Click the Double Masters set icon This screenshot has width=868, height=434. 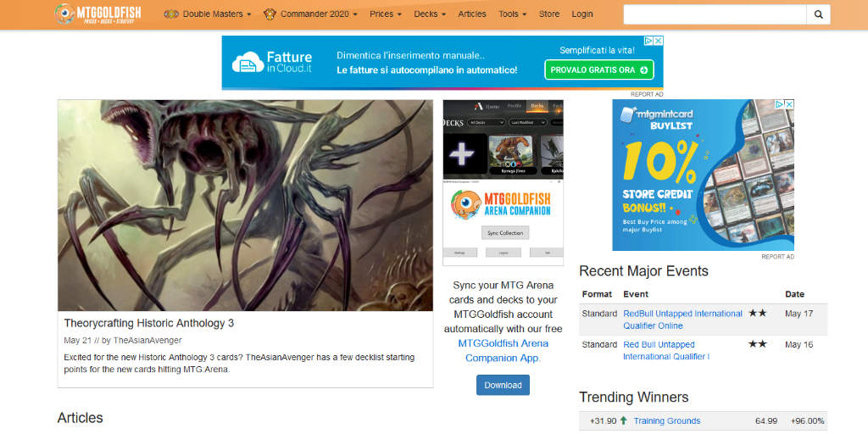click(171, 14)
